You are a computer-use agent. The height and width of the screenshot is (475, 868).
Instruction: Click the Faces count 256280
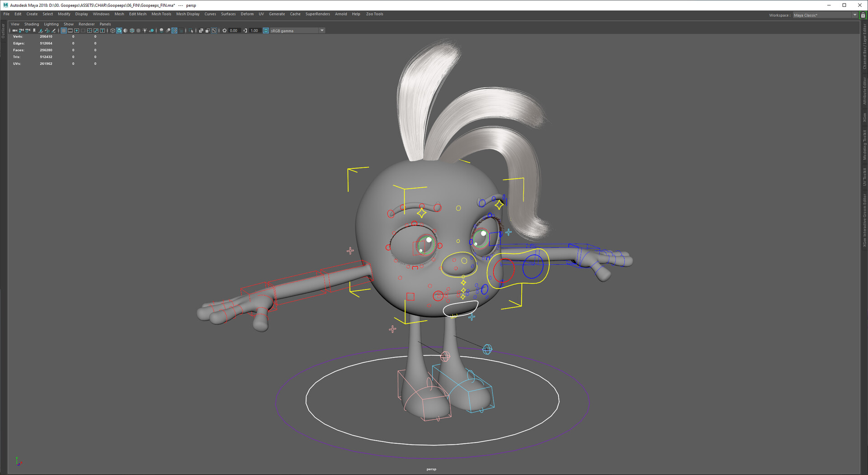(x=46, y=50)
